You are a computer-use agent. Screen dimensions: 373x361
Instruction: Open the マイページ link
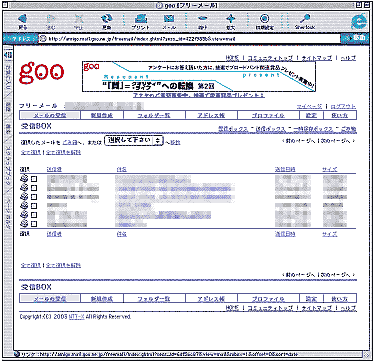pos(310,107)
